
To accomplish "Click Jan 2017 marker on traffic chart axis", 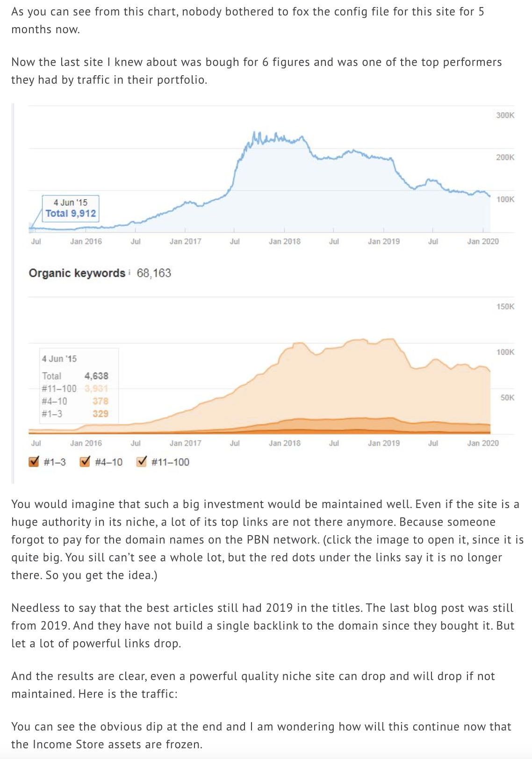I will click(x=185, y=241).
